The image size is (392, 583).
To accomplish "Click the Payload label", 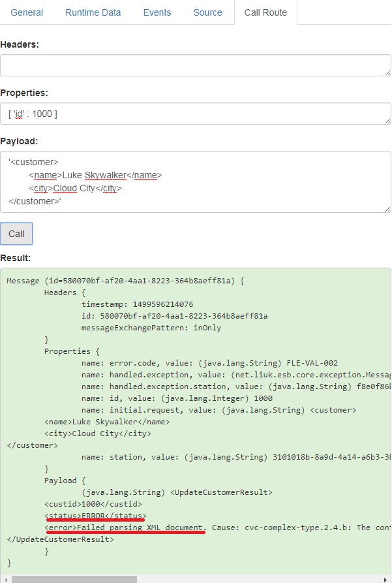I will coord(19,141).
